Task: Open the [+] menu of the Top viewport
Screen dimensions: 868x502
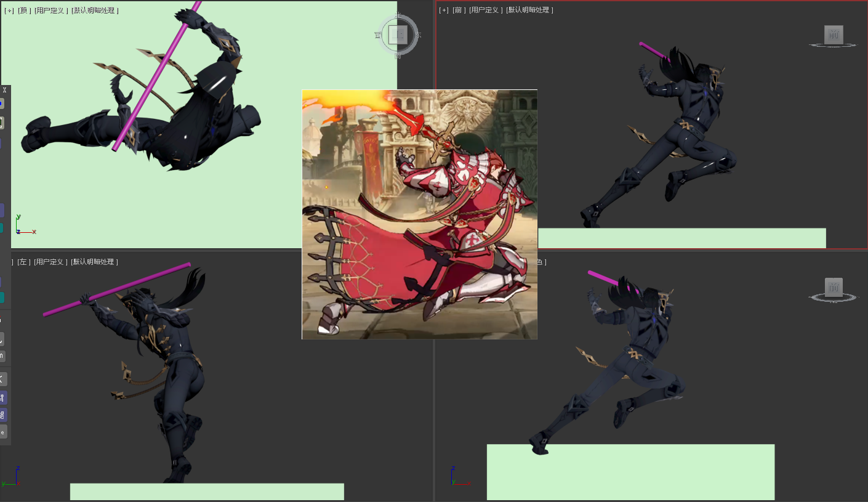Action: 9,10
